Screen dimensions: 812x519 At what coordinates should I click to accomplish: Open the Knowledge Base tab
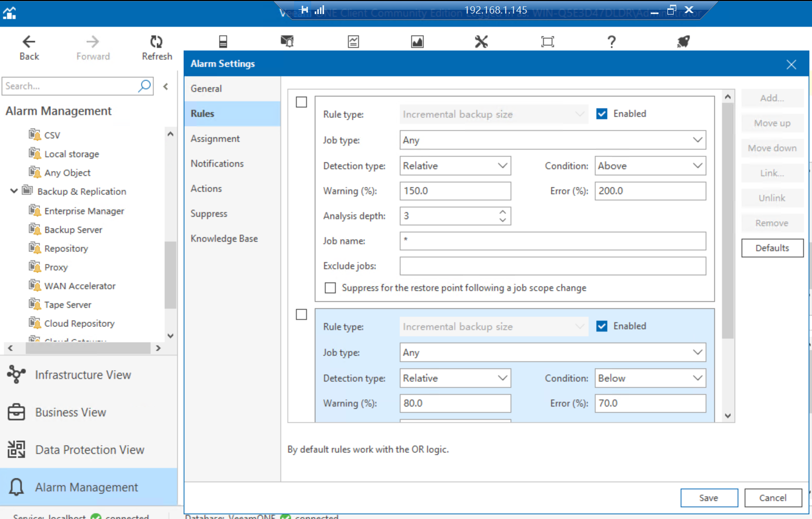(233, 238)
